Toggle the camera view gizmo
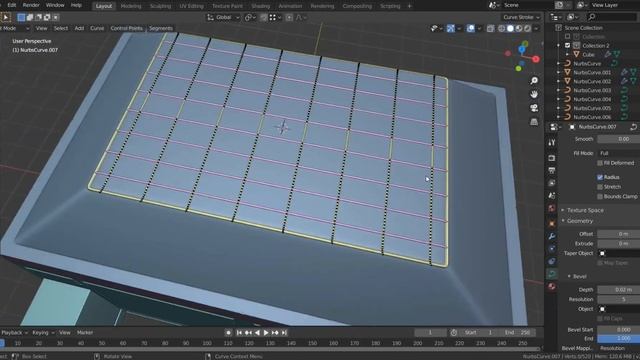 (x=534, y=108)
